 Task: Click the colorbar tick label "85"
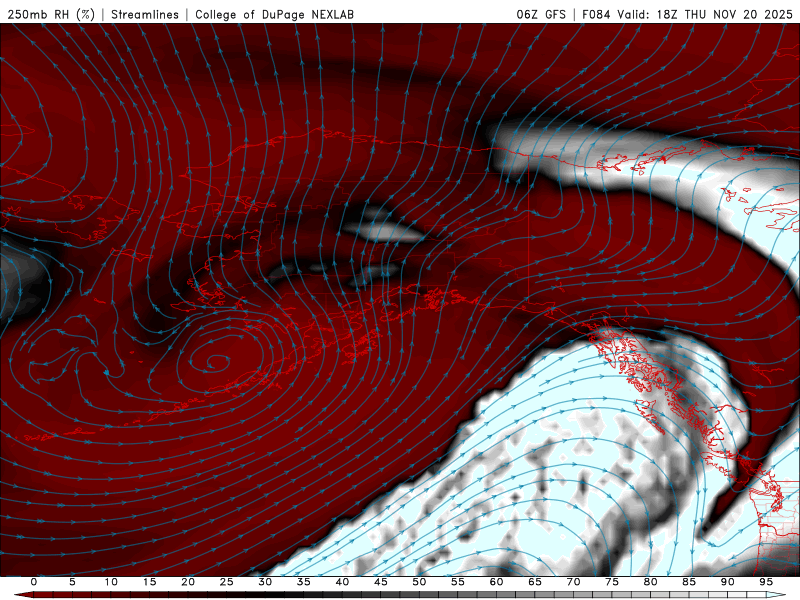click(x=689, y=582)
